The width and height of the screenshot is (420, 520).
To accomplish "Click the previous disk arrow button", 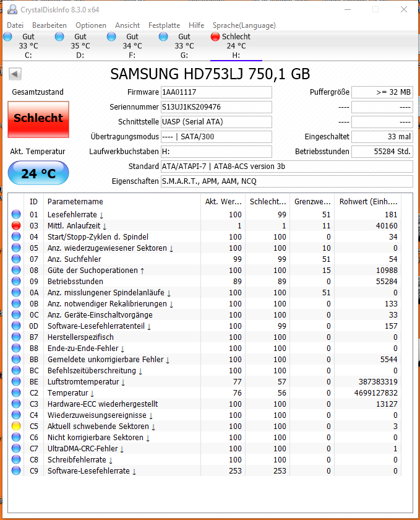I will point(15,74).
